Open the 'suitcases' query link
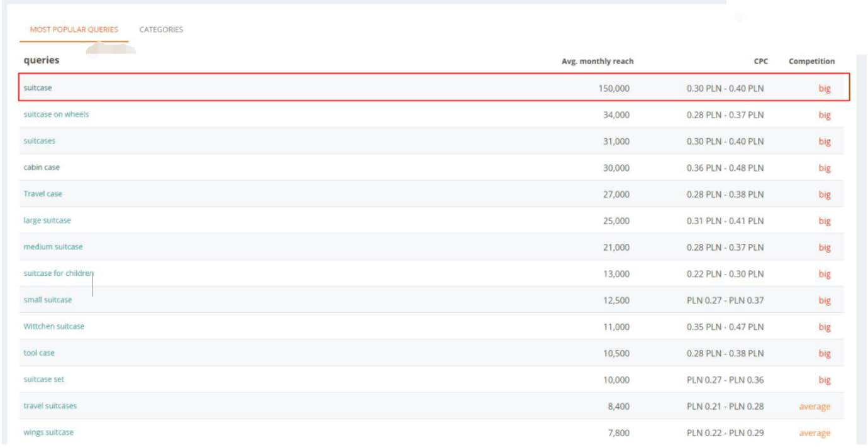The image size is (868, 448). pos(40,141)
